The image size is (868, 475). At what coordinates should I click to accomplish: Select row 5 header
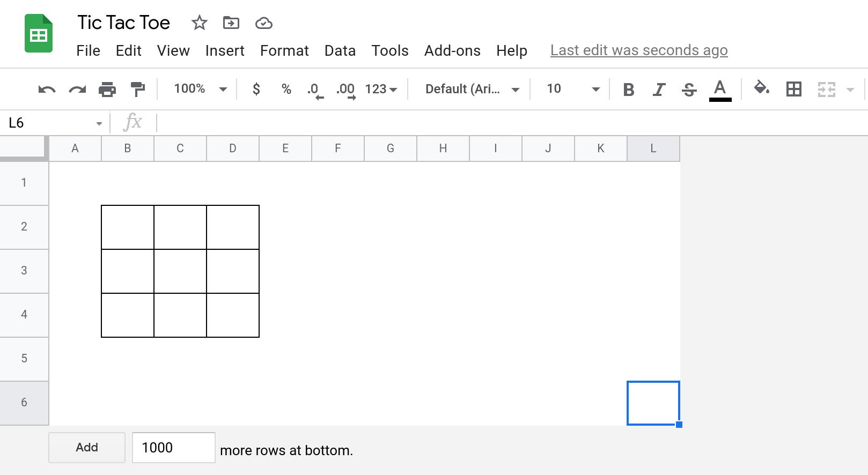[x=24, y=359]
